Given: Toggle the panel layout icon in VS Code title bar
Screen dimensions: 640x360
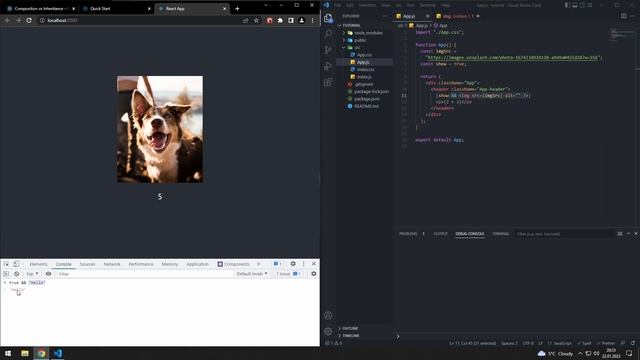Looking at the screenshot, I should 575,5.
